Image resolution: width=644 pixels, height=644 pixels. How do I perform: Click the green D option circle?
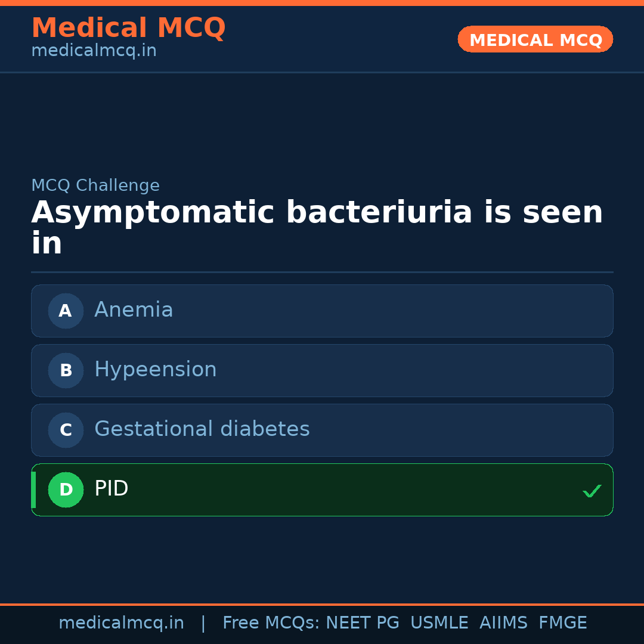66,490
